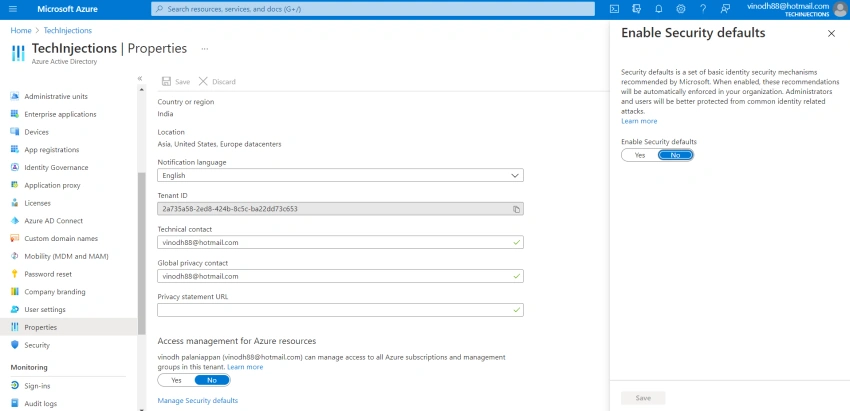Click the Licenses icon
Image resolution: width=850 pixels, height=411 pixels.
coord(15,203)
